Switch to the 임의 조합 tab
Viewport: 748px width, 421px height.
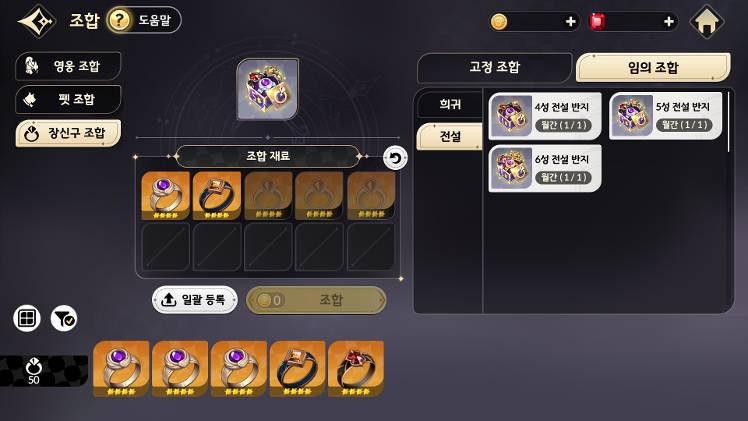point(653,67)
